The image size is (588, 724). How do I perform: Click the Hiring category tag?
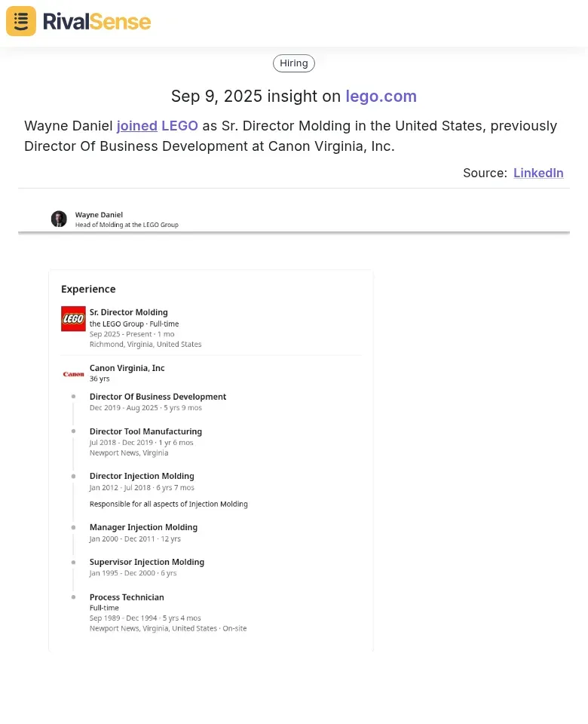click(293, 63)
